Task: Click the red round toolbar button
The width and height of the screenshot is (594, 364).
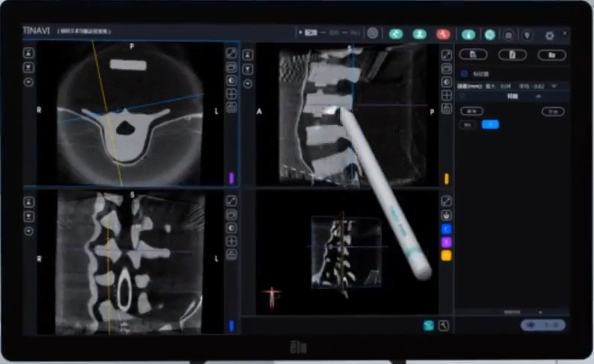Action: pyautogui.click(x=443, y=34)
